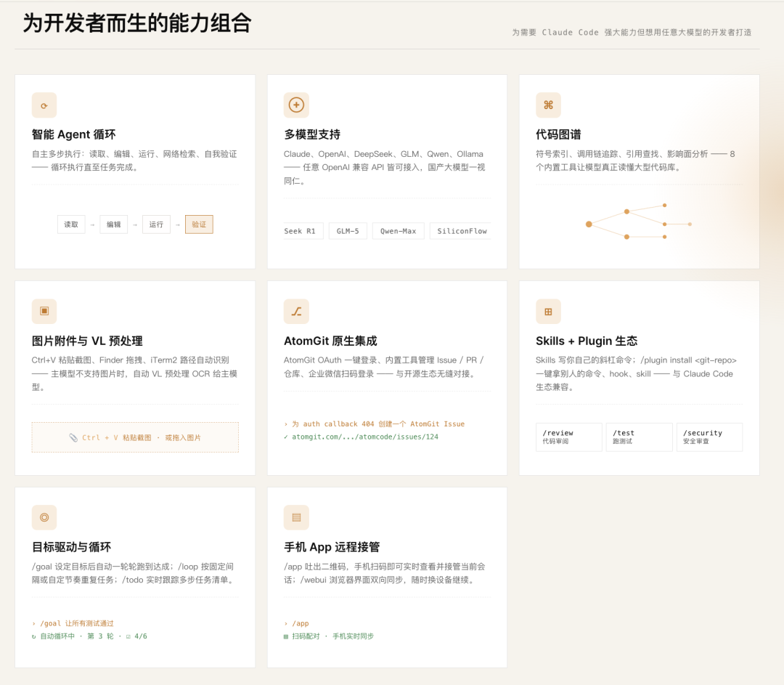Click the Seek R1 model tag
Viewport: 784px width, 685px height.
pyautogui.click(x=303, y=231)
